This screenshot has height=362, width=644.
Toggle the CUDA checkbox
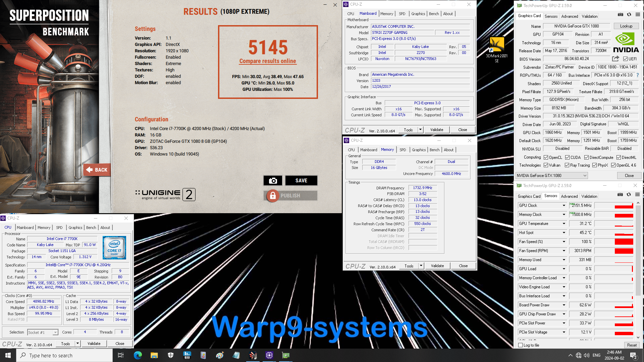(x=567, y=158)
